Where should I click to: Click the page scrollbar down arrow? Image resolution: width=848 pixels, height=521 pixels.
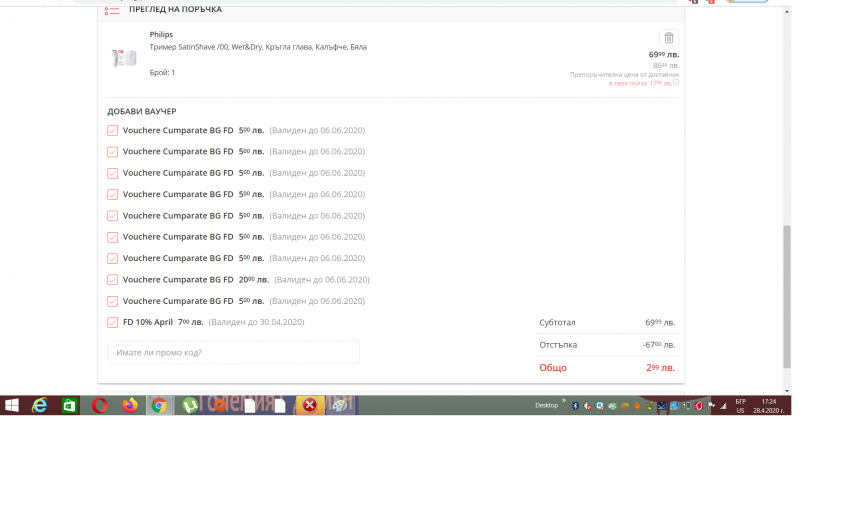click(786, 389)
